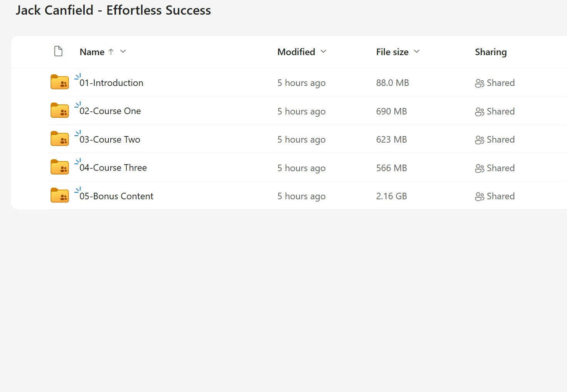Click the folder icon beside 02-Course One

59,110
